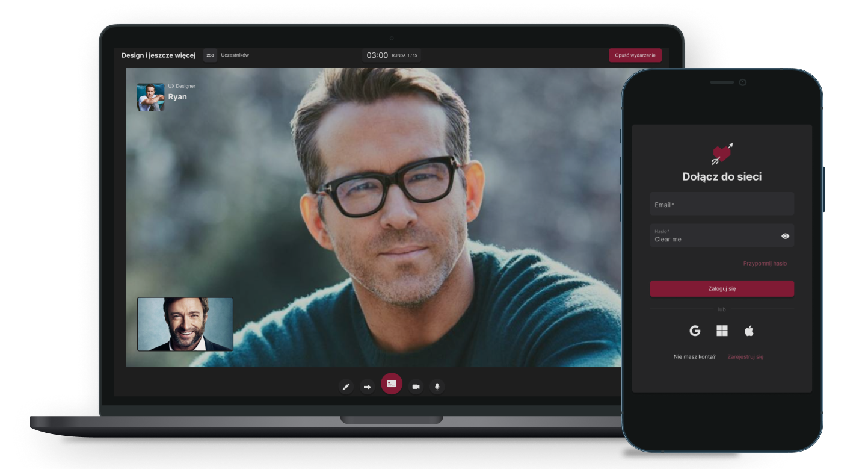Click the Hasło password field
The image size is (868, 469).
click(x=713, y=236)
